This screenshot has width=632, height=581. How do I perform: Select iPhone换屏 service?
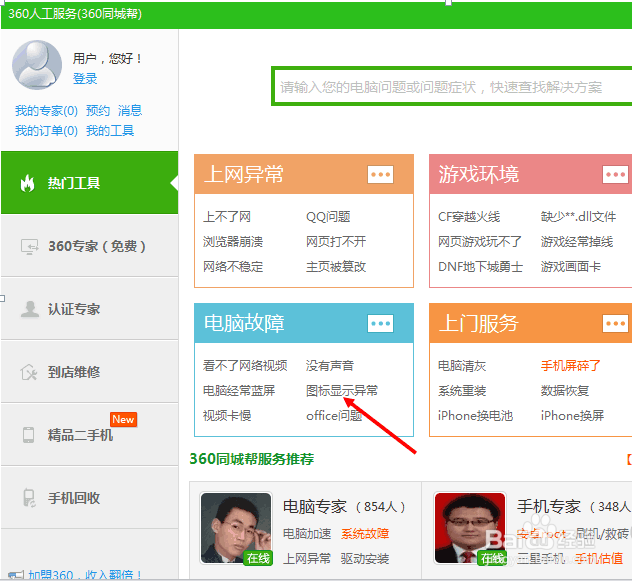[x=572, y=416]
